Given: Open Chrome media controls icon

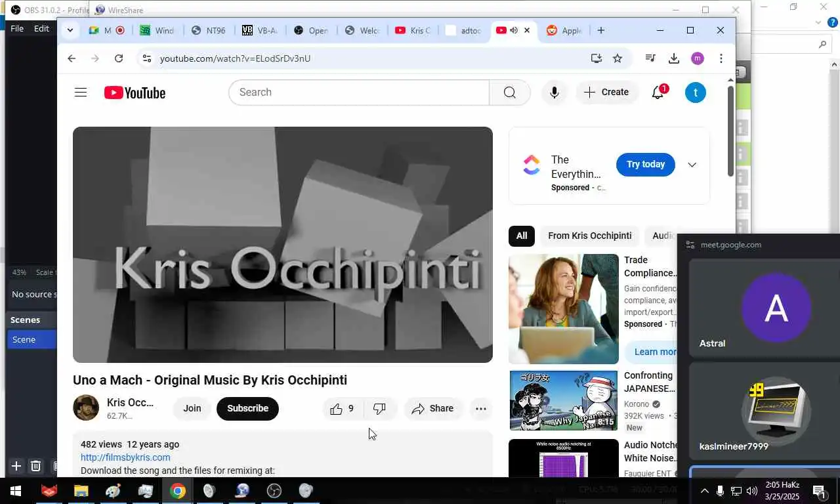Looking at the screenshot, I should pyautogui.click(x=650, y=58).
